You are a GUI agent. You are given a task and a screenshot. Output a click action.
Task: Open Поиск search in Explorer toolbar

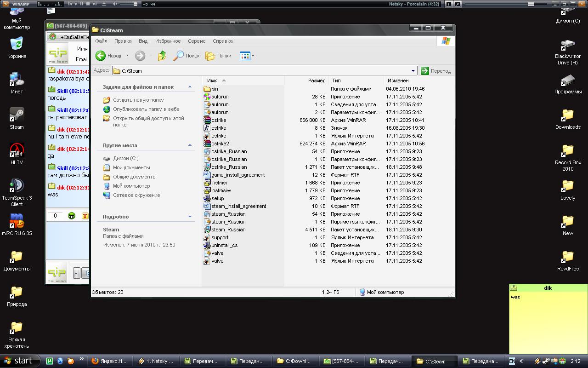pyautogui.click(x=186, y=56)
